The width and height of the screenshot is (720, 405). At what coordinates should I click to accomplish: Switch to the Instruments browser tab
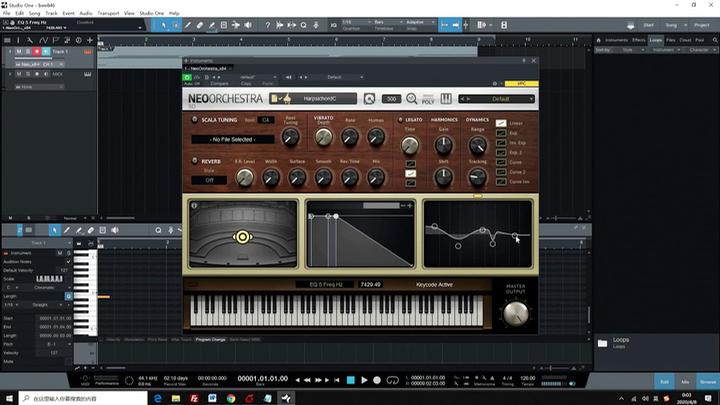(616, 40)
